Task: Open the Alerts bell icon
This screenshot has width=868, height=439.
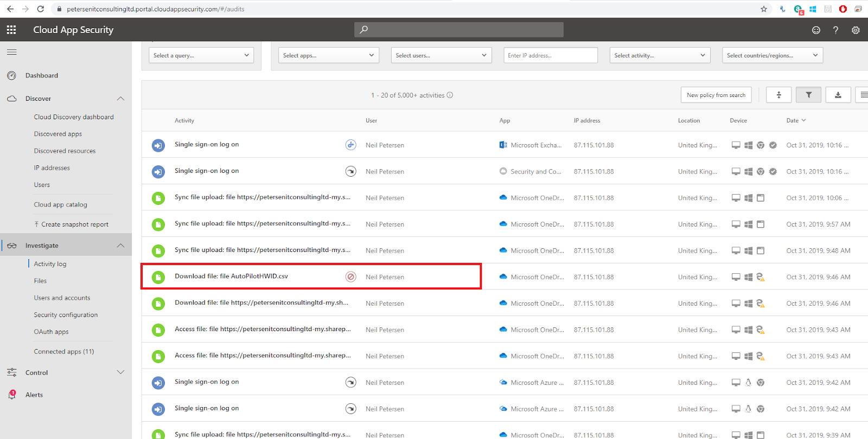Action: 12,395
